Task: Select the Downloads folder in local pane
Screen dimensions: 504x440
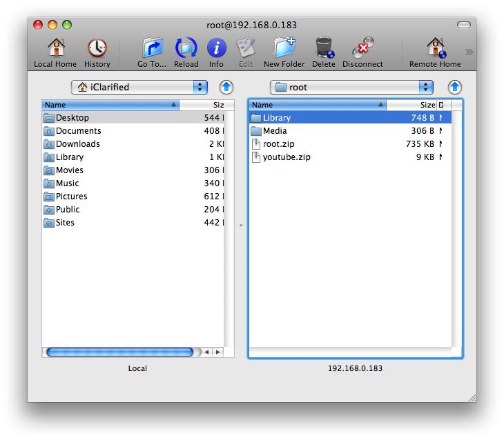Action: coord(77,144)
